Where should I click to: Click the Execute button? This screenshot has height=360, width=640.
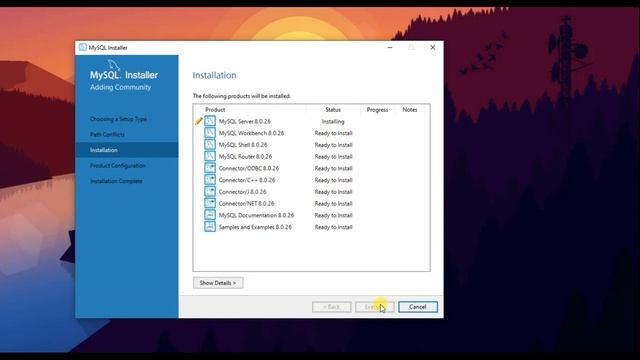[x=374, y=307]
